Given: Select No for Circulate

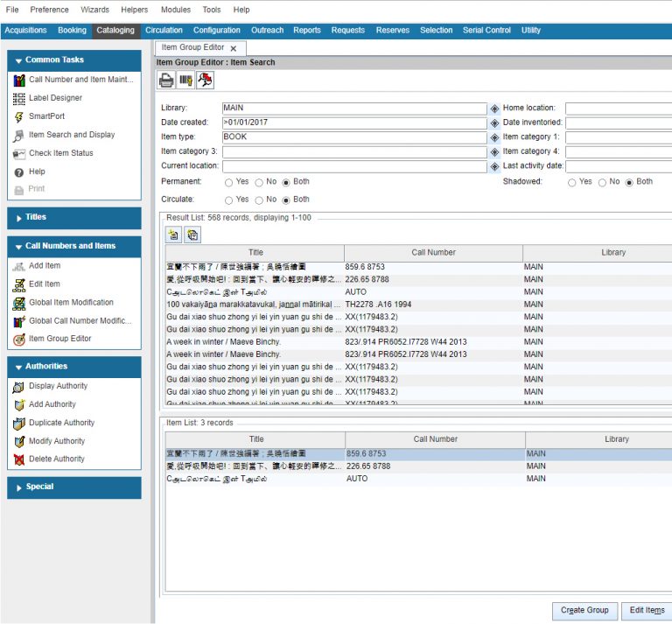Looking at the screenshot, I should (x=259, y=200).
